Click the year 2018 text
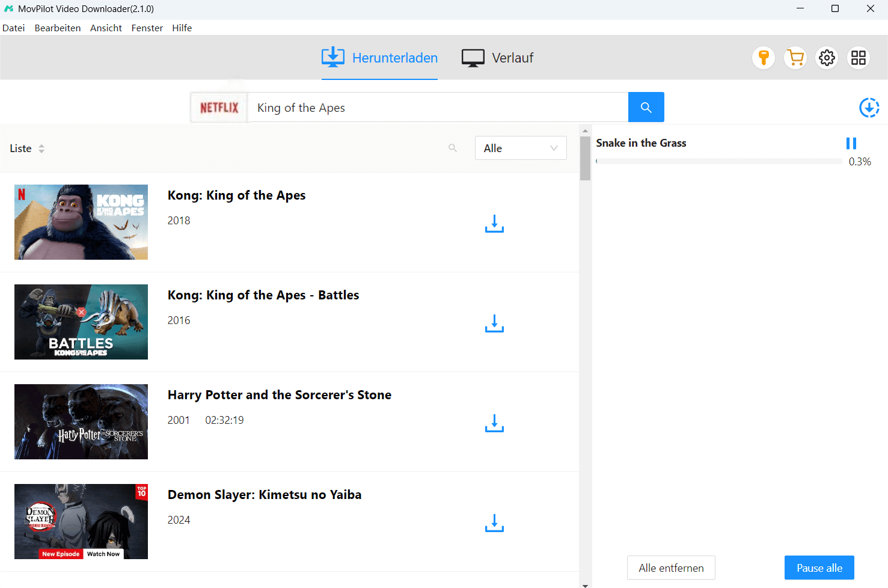The image size is (888, 588). pyautogui.click(x=179, y=221)
